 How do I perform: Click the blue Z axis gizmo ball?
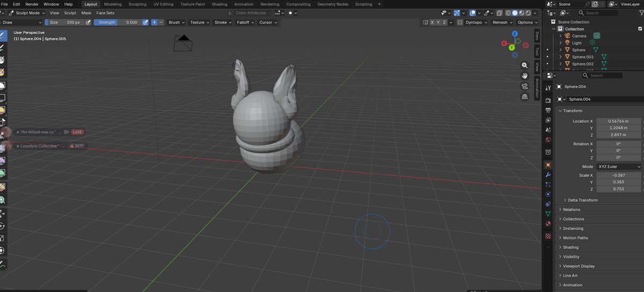[x=514, y=34]
